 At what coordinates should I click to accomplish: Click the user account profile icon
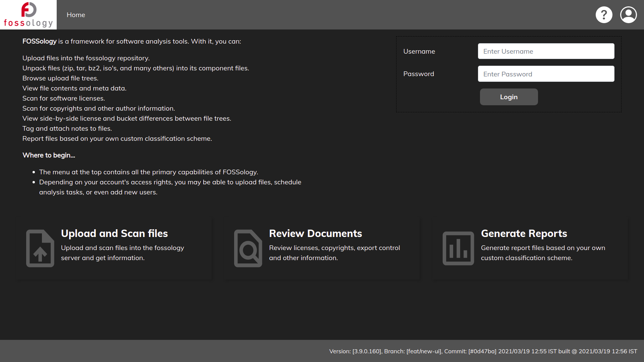629,15
